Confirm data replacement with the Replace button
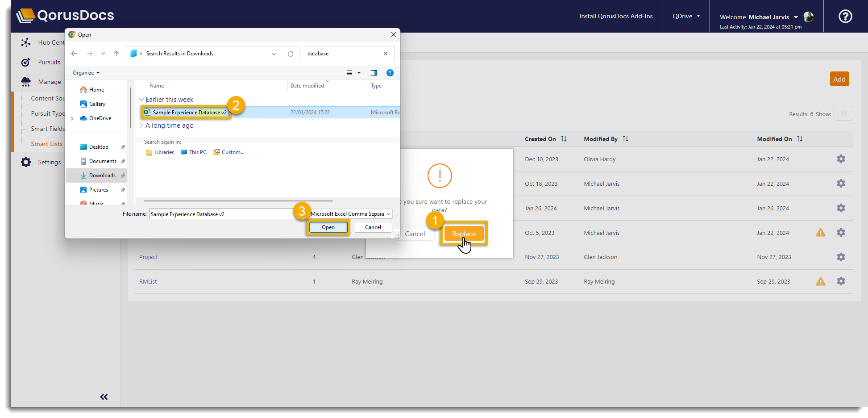Image resolution: width=868 pixels, height=418 pixels. pos(464,233)
